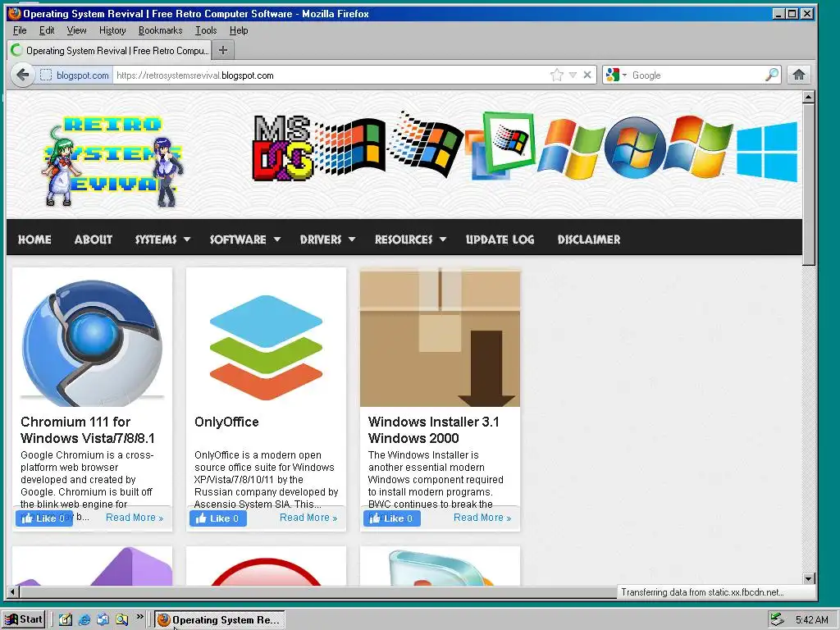The width and height of the screenshot is (840, 630).
Task: Click the network tray icon near clock
Action: [776, 619]
